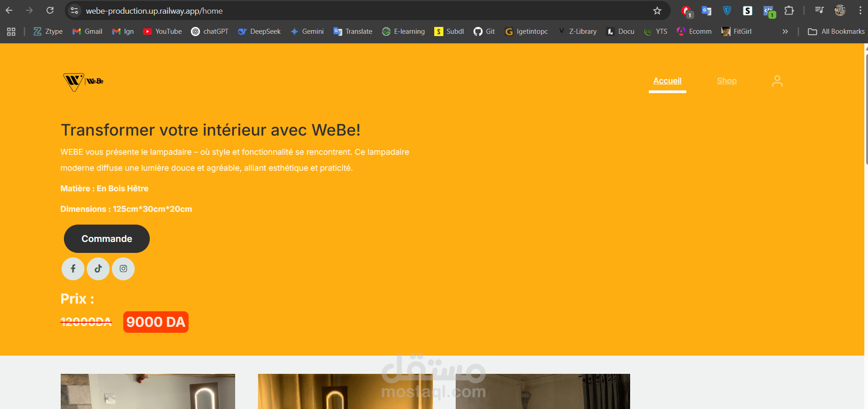Click the browser forward arrow
The height and width of the screenshot is (409, 868).
pos(30,10)
